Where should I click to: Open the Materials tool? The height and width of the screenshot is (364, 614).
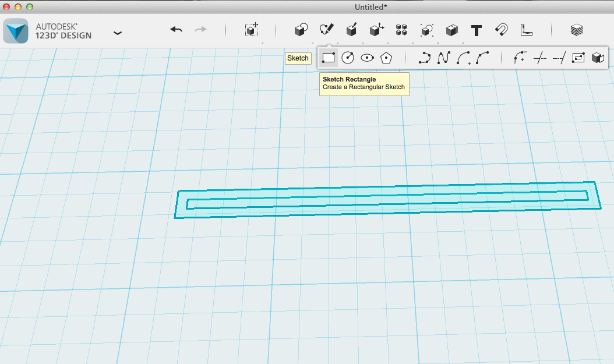[576, 30]
